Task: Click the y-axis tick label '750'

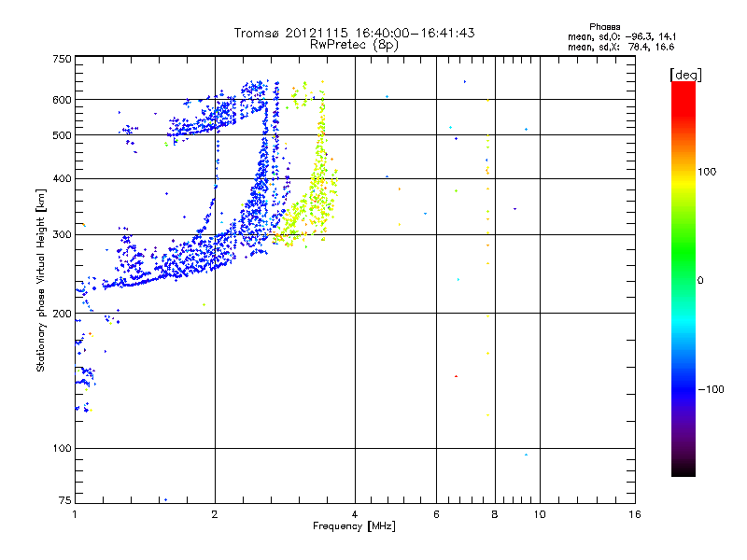Action: coord(62,59)
